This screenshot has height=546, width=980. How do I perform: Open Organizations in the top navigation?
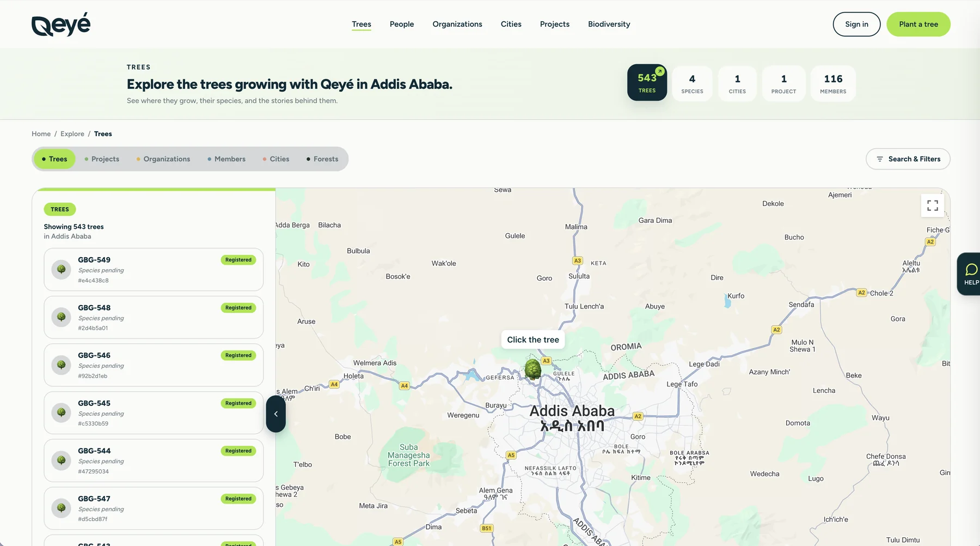coord(457,24)
